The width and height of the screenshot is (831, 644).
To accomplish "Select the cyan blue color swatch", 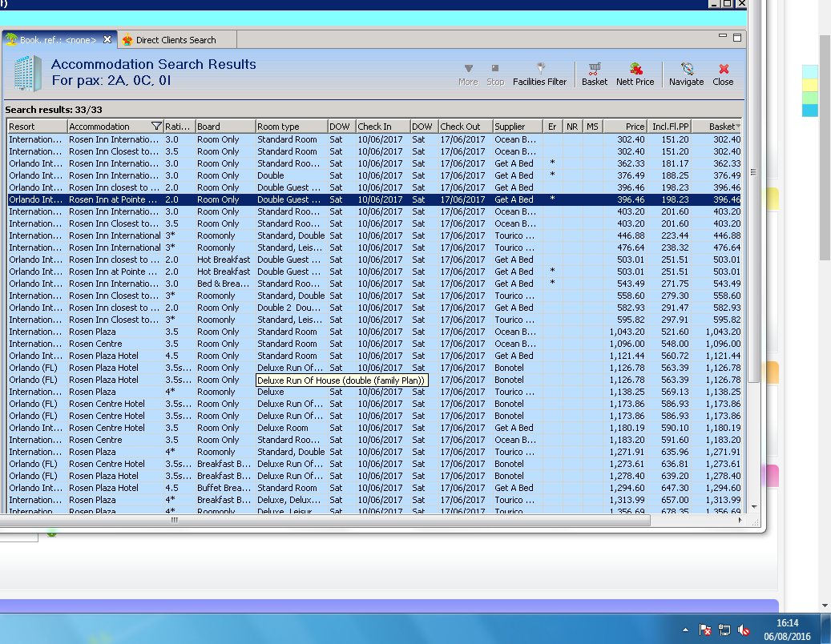I will click(x=810, y=111).
